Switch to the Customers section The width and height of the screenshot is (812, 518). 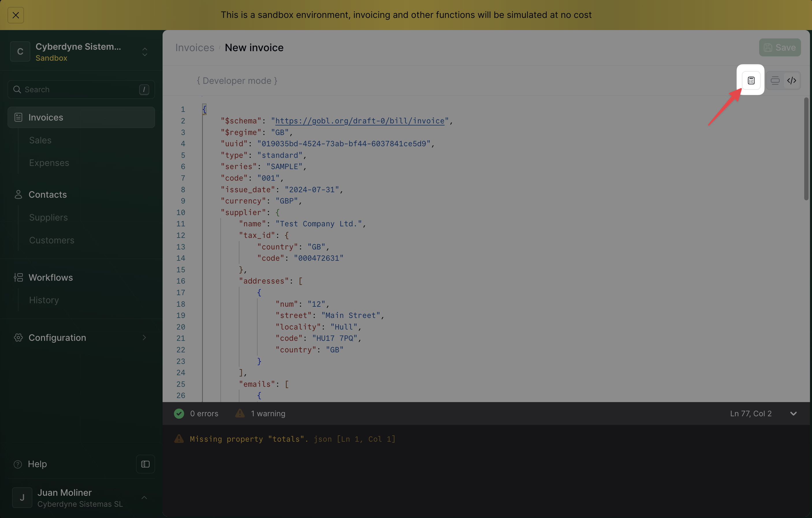click(52, 240)
